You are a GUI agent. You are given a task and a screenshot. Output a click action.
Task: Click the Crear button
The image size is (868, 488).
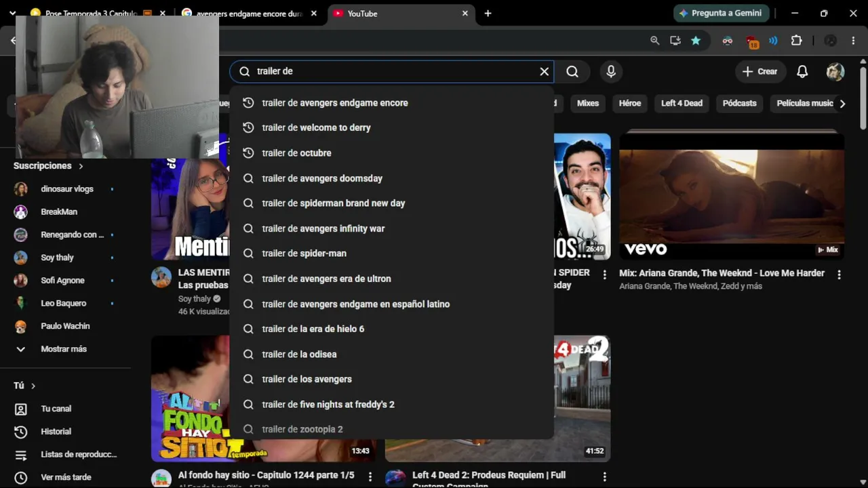pos(760,71)
